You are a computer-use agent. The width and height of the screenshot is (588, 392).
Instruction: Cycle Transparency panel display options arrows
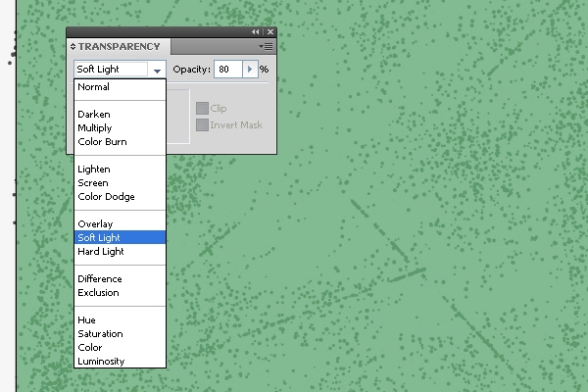pyautogui.click(x=73, y=46)
